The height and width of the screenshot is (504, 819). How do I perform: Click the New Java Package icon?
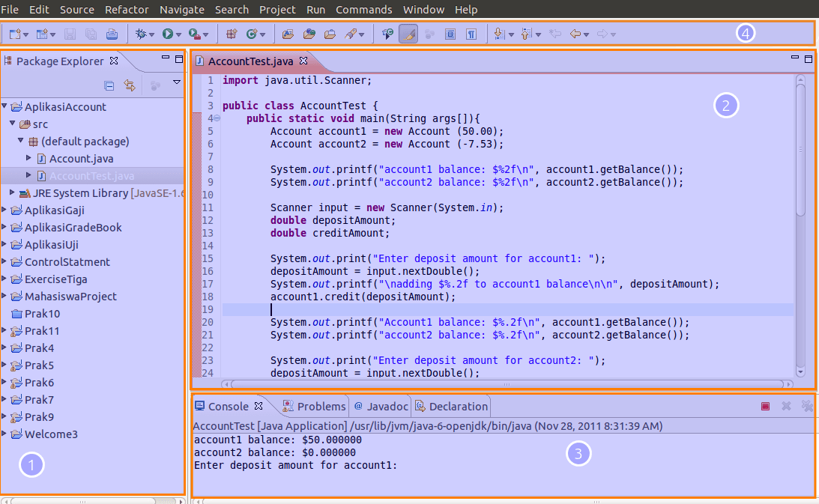click(x=232, y=34)
